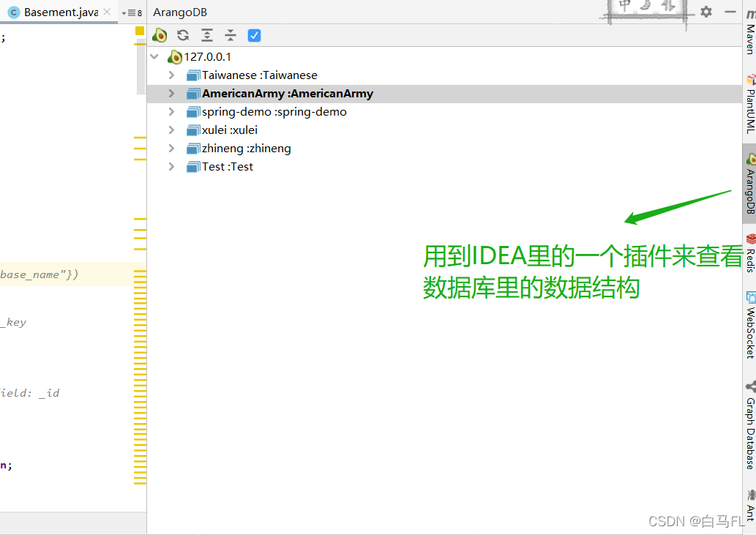Collapse all nodes in ArangoDB tree
Screen dimensions: 756x535
pos(231,35)
